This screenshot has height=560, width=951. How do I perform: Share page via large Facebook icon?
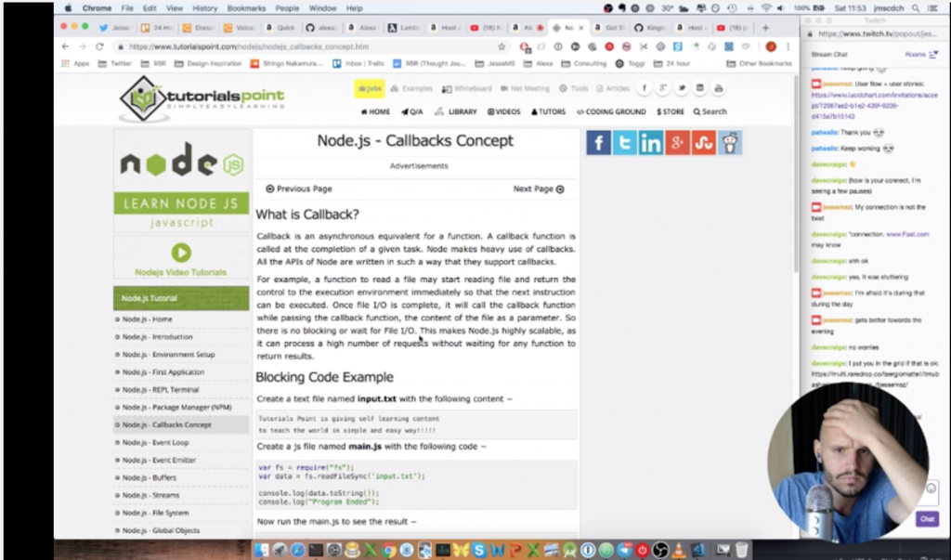click(598, 143)
